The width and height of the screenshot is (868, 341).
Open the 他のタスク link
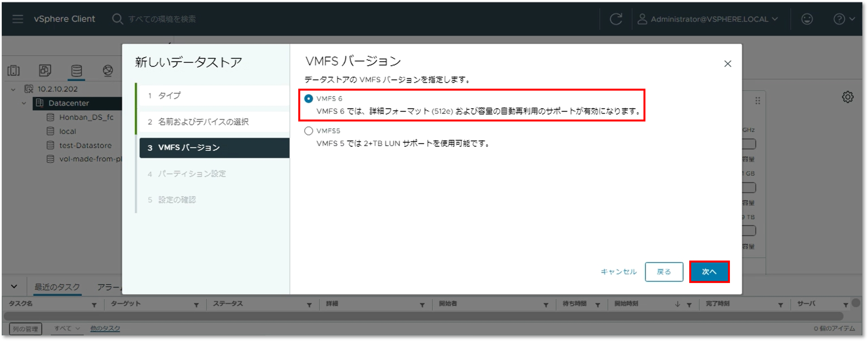[105, 328]
